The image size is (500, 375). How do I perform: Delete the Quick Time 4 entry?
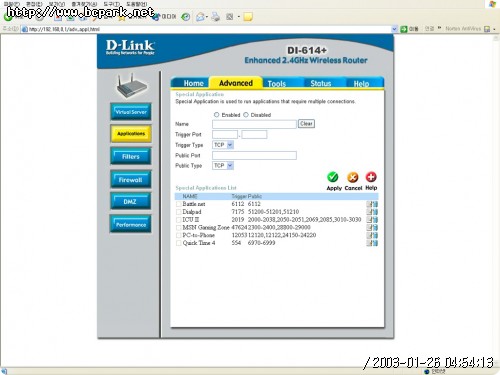(375, 243)
